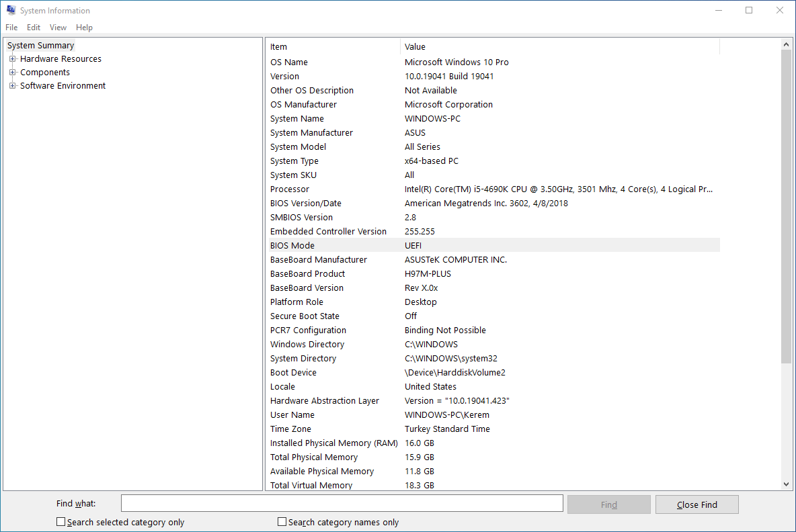Click the Value column header

pos(560,46)
